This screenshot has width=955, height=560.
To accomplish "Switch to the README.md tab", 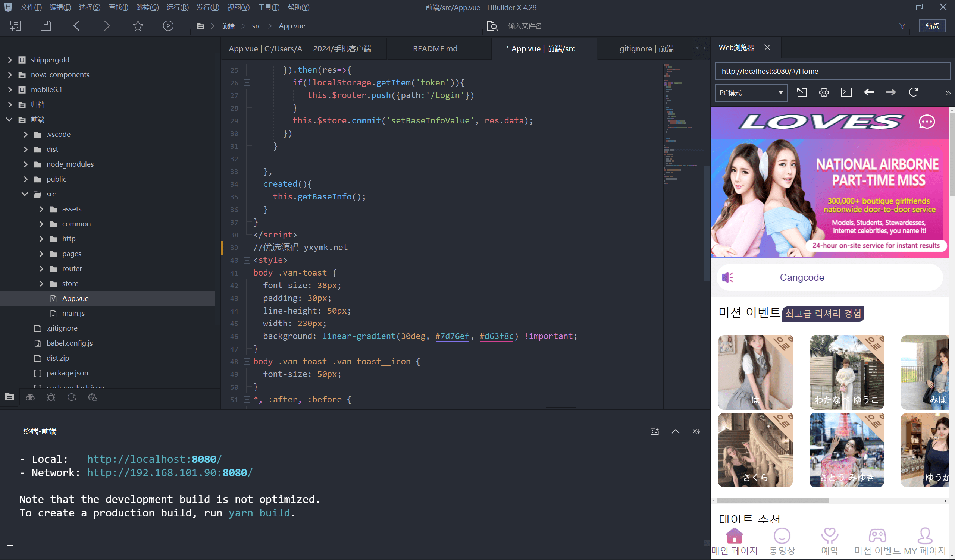I will pos(435,48).
